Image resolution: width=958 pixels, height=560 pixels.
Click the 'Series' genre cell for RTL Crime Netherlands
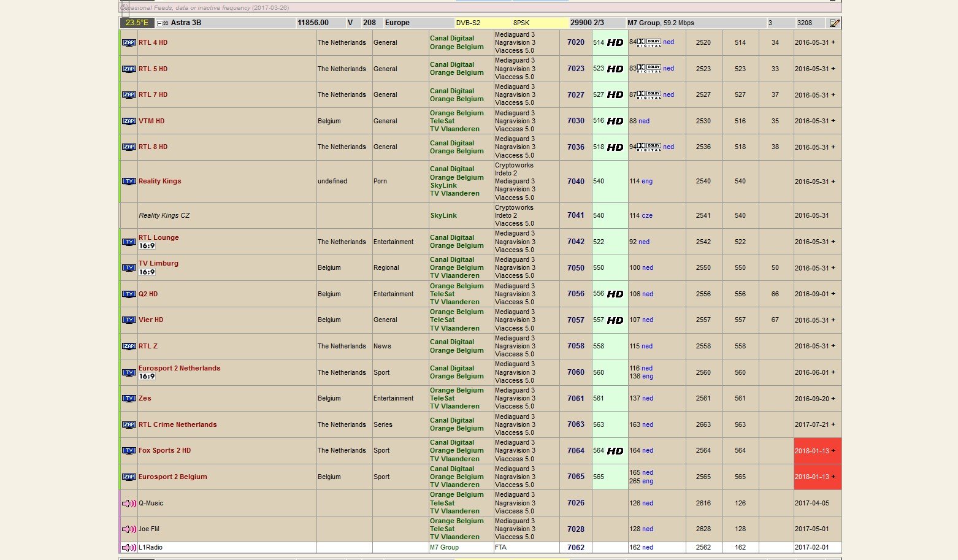(x=383, y=425)
